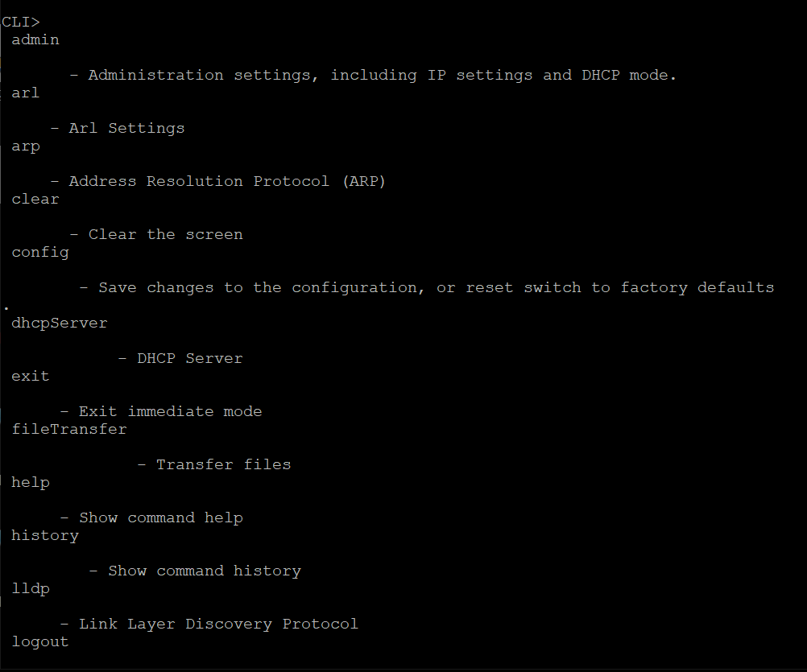
Task: Click the dhcpServer command entry
Action: pos(59,324)
